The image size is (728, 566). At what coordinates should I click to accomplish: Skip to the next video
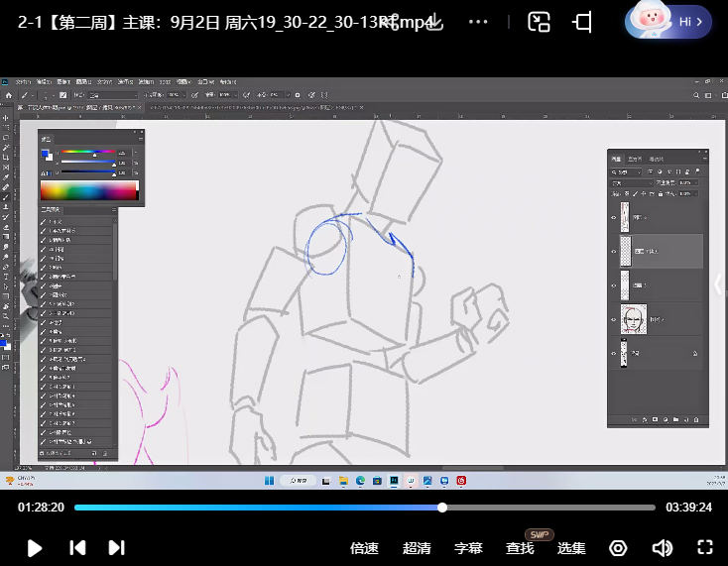(116, 547)
